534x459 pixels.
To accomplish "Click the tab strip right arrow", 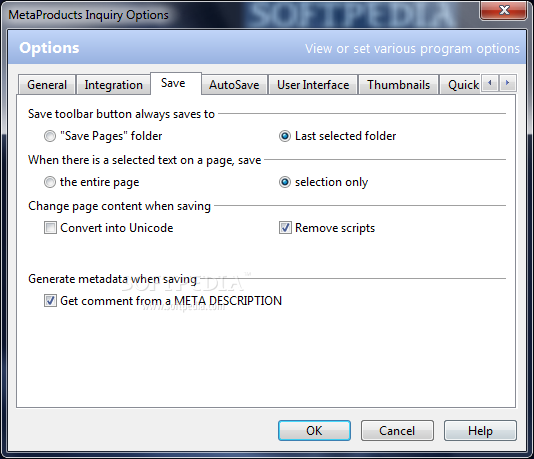I will coord(508,83).
